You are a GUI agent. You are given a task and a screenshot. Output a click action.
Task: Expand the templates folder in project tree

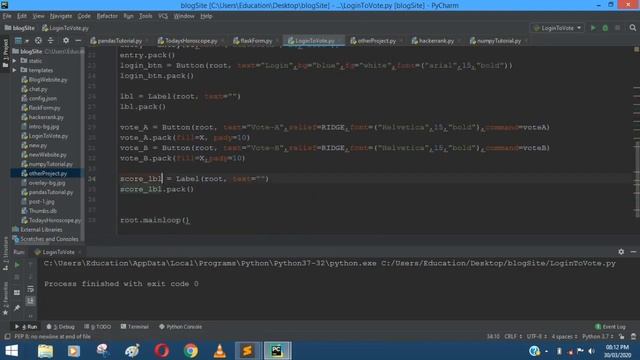click(14, 70)
